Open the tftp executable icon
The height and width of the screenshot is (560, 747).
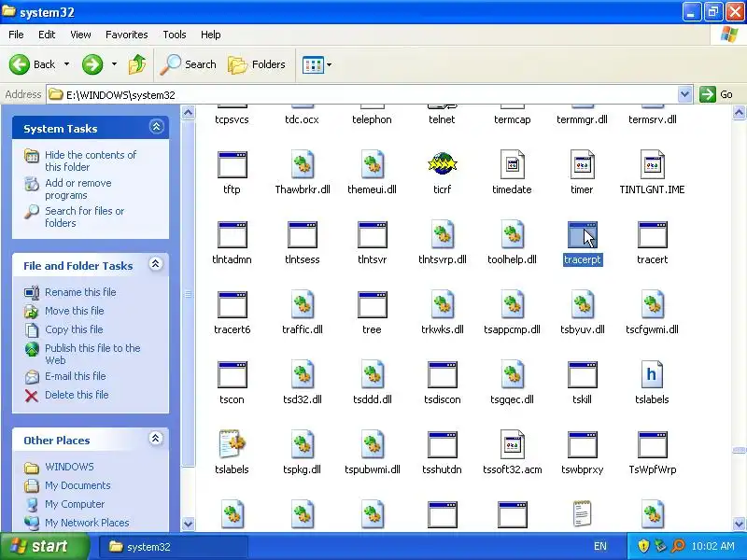pyautogui.click(x=232, y=165)
